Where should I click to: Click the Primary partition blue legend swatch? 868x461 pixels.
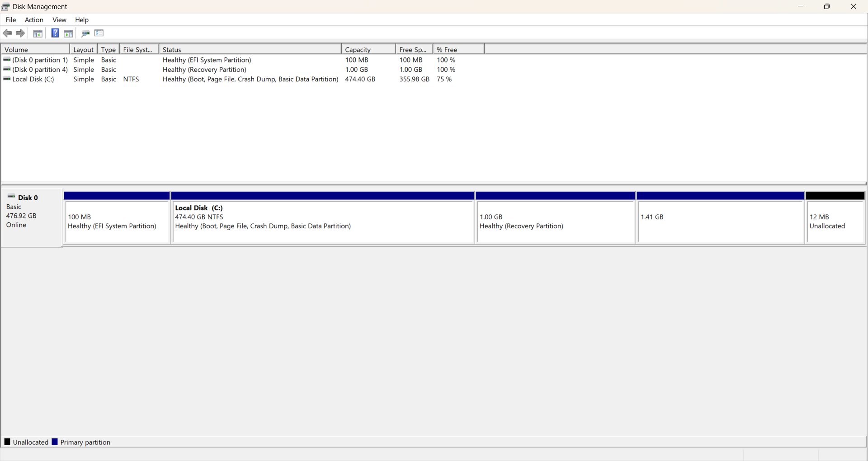coord(55,442)
